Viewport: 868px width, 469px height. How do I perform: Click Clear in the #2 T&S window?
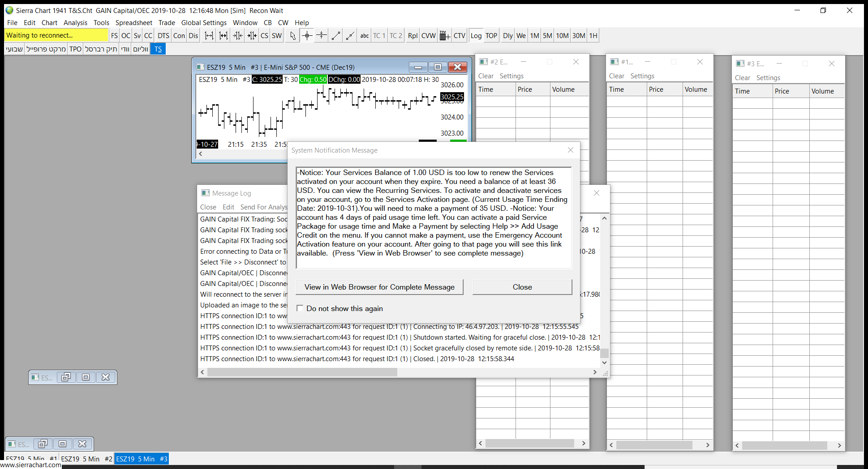pos(486,76)
